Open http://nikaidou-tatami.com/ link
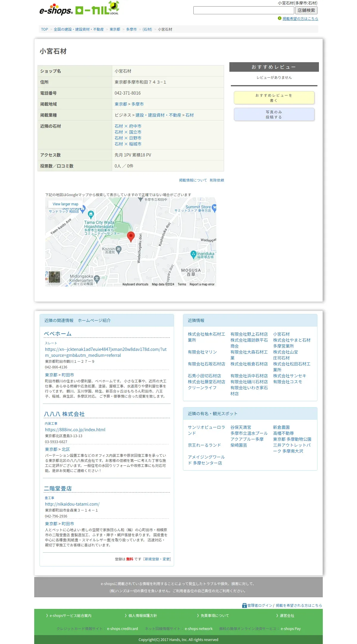Screen dimensions: 357x644 [x=72, y=504]
